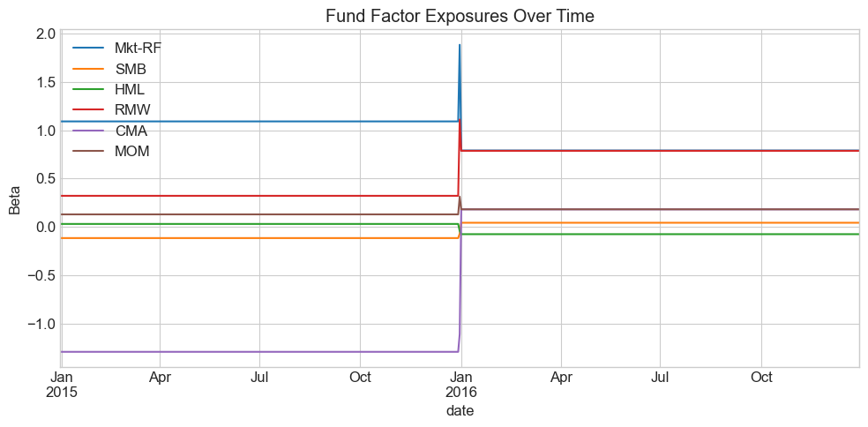Click the −1.0 y-axis tick label
868x427 pixels.
click(x=41, y=324)
